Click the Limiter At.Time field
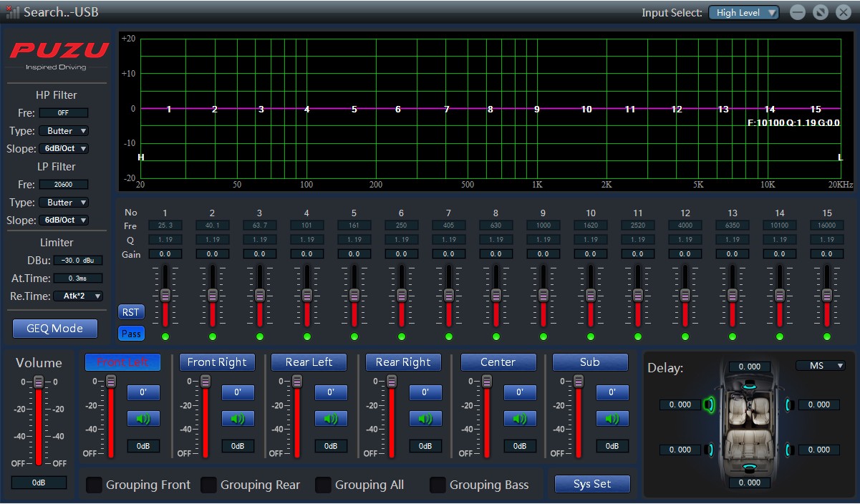The image size is (860, 504). 78,278
